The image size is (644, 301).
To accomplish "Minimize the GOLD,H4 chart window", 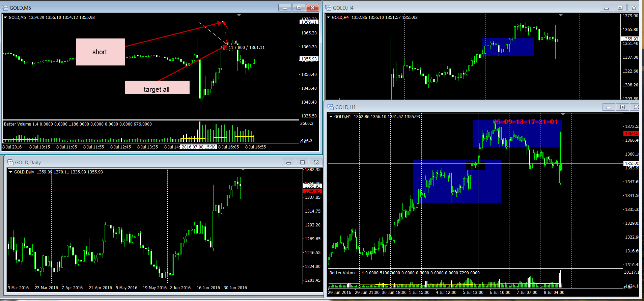I will pos(606,8).
